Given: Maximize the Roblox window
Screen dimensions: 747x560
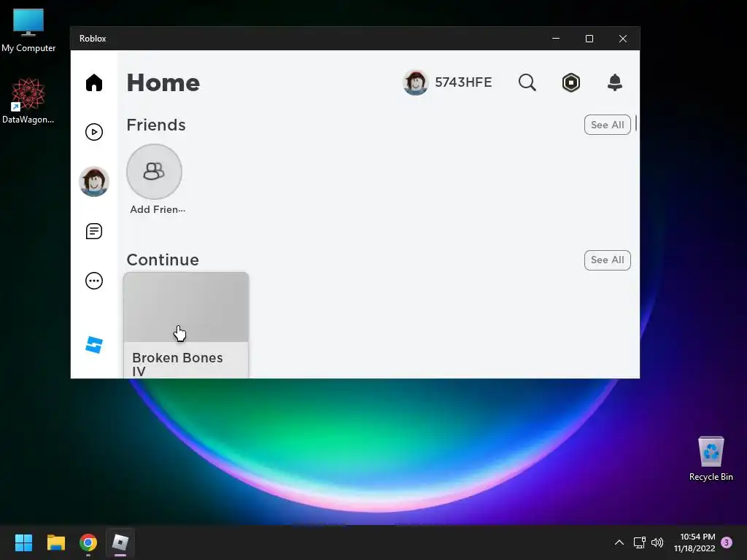Looking at the screenshot, I should (589, 39).
